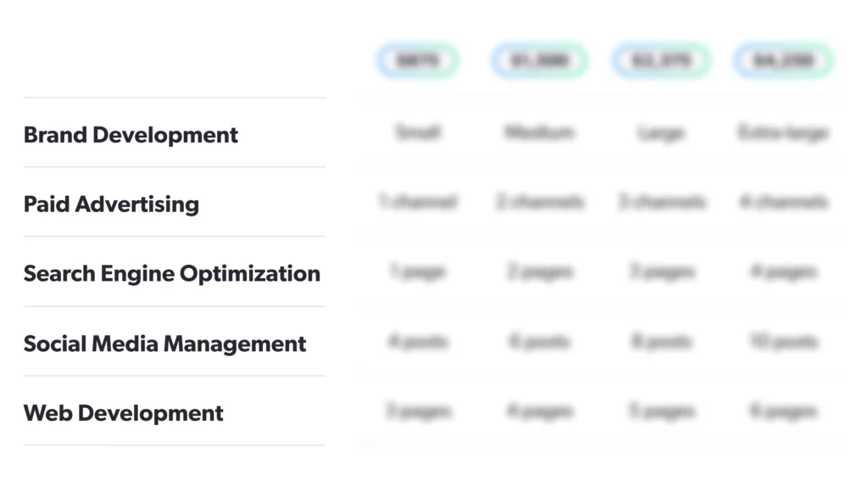Screen dimensions: 868x492
Task: Click the Web Development row label
Action: coord(124,413)
